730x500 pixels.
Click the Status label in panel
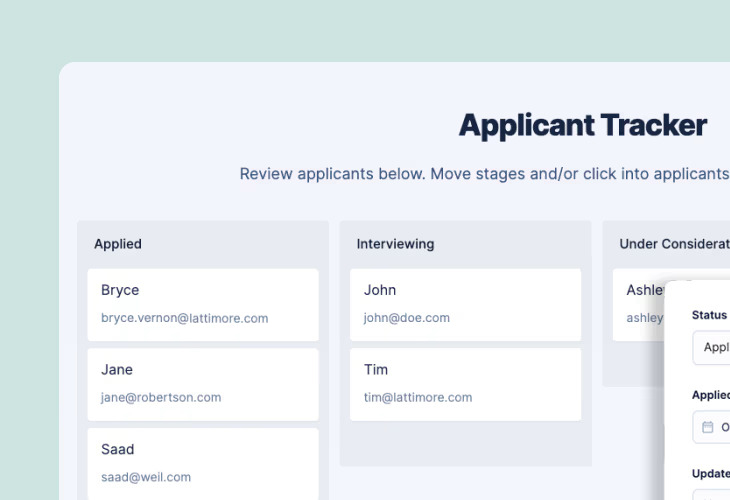[709, 315]
